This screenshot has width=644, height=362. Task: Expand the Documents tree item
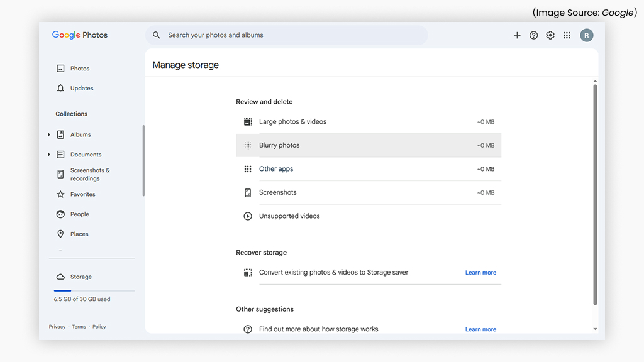pos(49,154)
